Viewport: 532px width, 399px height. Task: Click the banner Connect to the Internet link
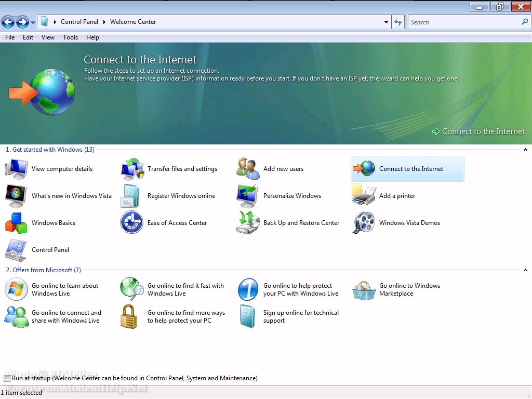tap(478, 131)
